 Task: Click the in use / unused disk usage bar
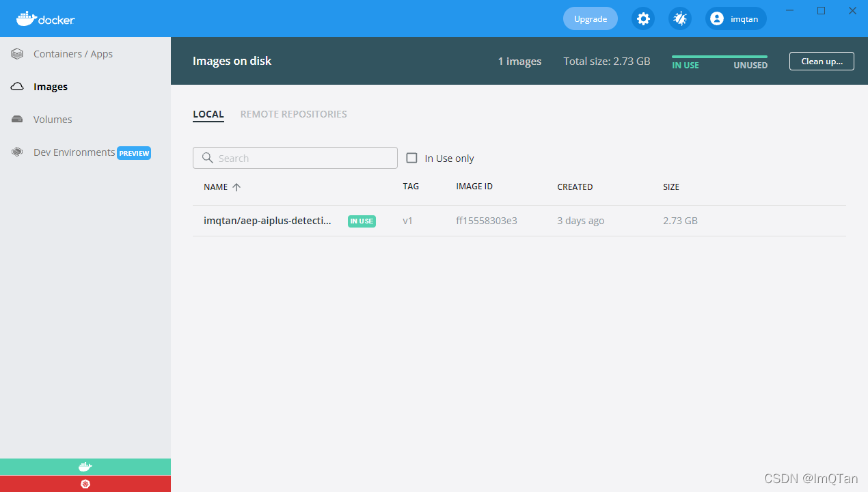(720, 57)
